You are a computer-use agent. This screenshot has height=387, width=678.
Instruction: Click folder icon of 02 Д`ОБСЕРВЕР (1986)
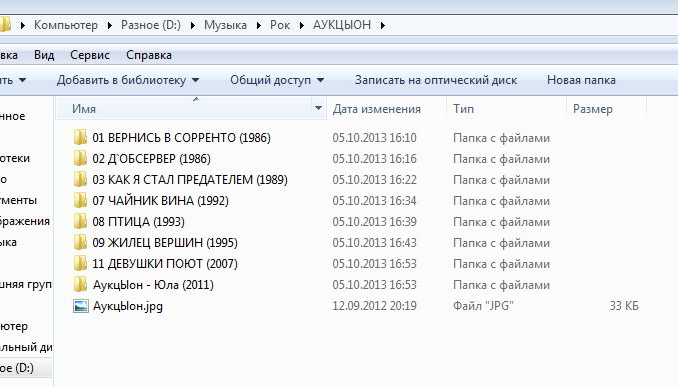coord(80,159)
